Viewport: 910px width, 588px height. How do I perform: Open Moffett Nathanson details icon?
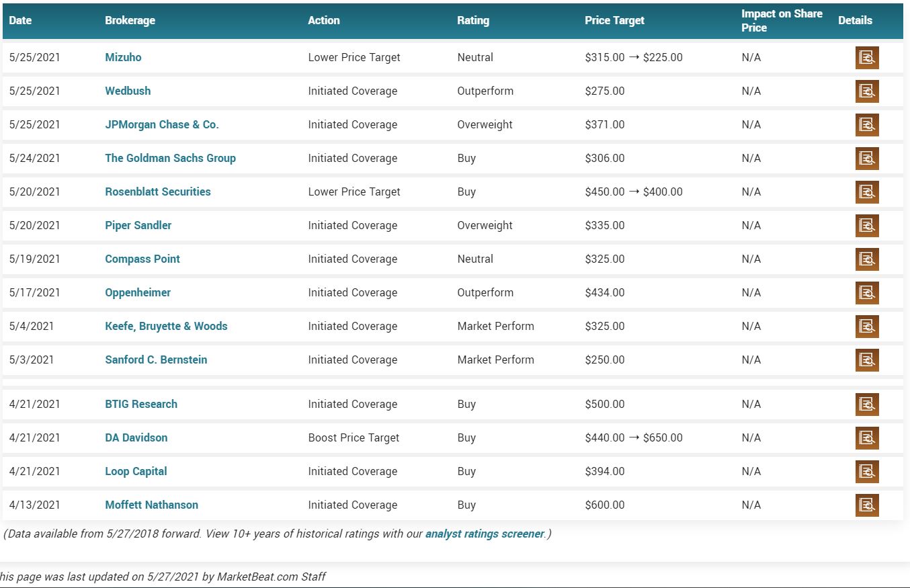coord(867,505)
